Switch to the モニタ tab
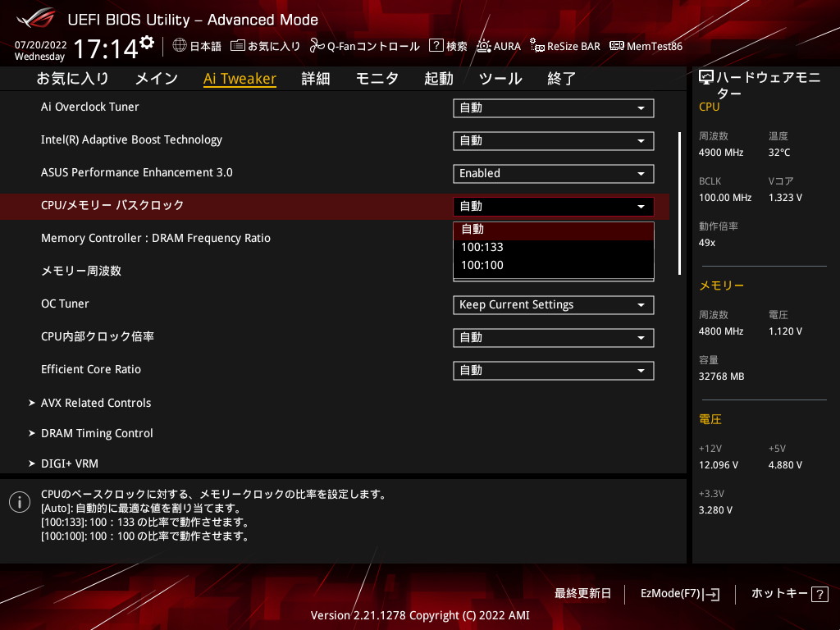 377,79
